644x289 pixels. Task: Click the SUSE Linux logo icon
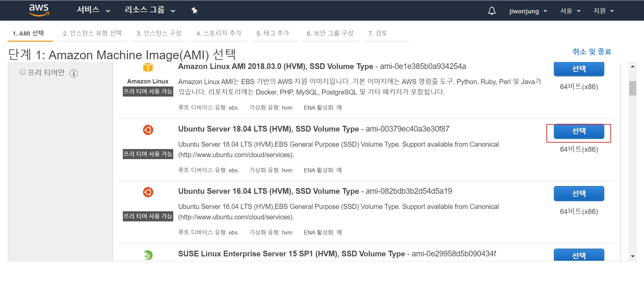[148, 255]
